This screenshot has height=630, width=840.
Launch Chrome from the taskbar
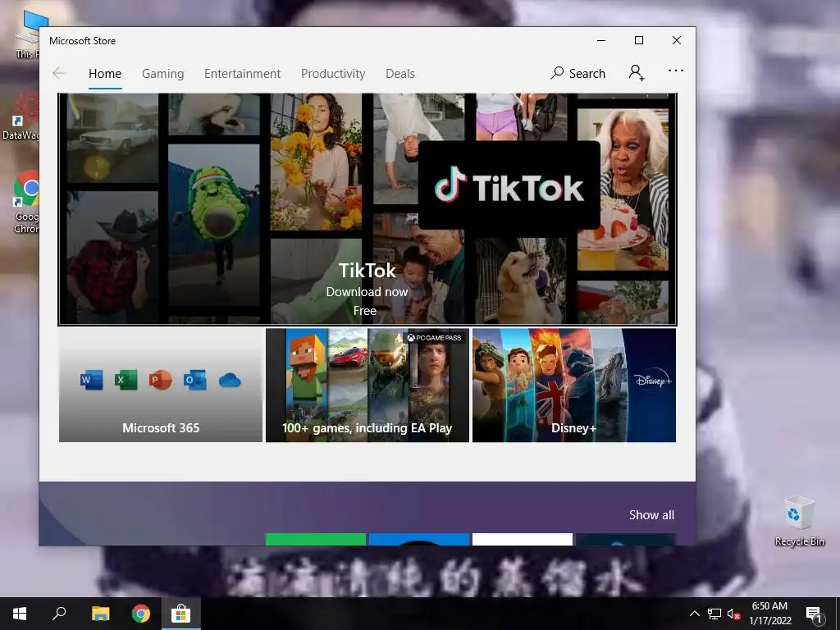pyautogui.click(x=141, y=614)
